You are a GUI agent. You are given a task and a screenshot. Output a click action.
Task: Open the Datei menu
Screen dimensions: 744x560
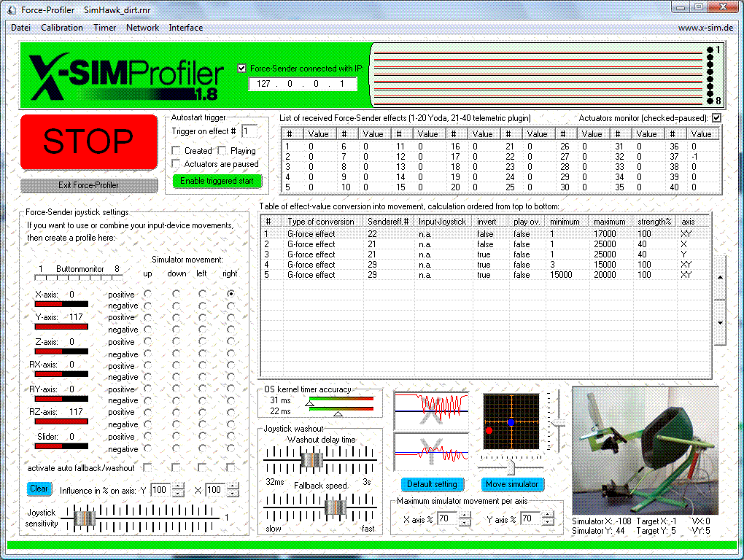click(21, 28)
